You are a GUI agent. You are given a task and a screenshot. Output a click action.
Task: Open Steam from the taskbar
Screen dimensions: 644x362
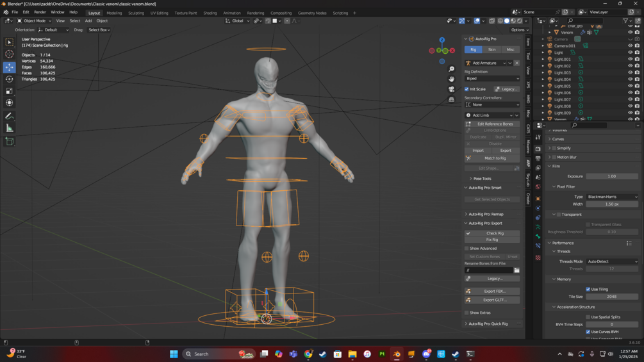coord(323,354)
